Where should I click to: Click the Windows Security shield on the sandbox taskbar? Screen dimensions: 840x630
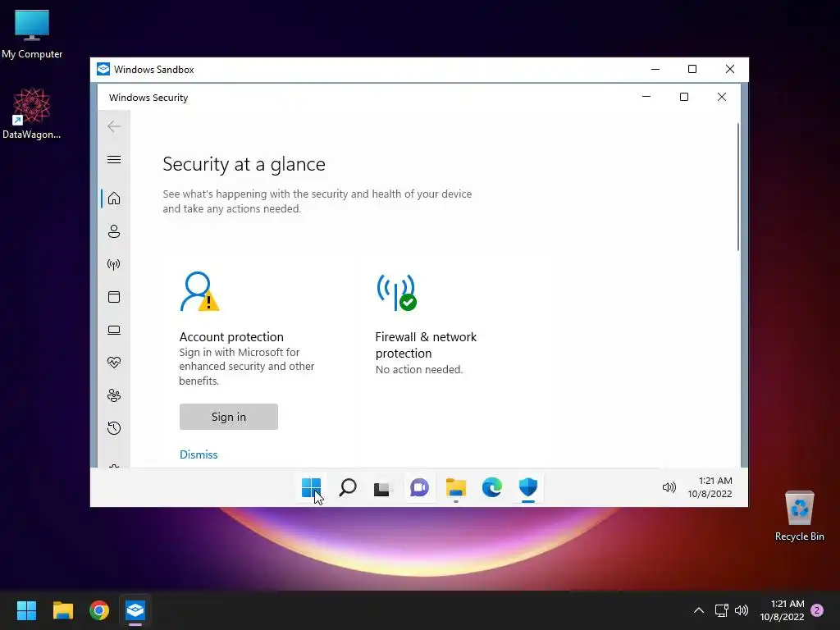tap(528, 487)
